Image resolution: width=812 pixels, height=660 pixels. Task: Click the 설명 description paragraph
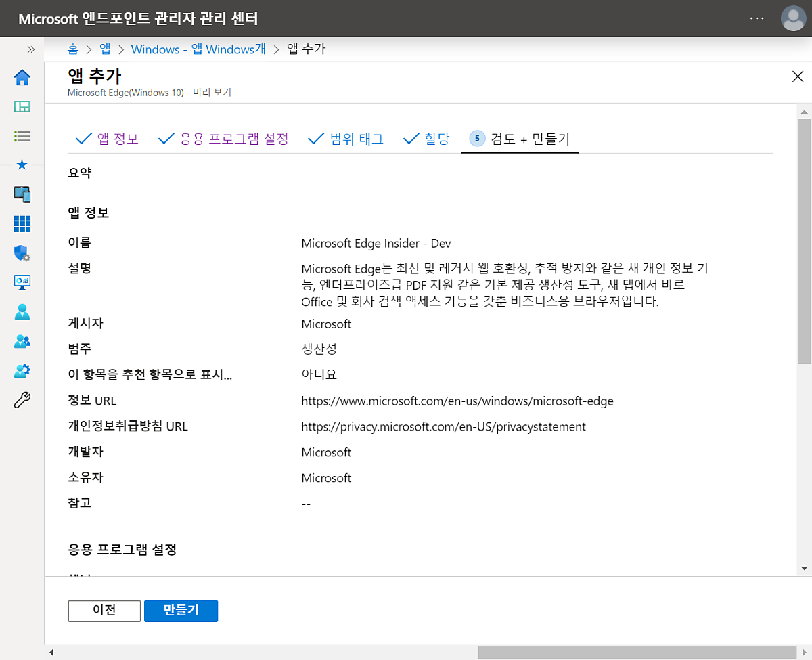click(x=505, y=285)
